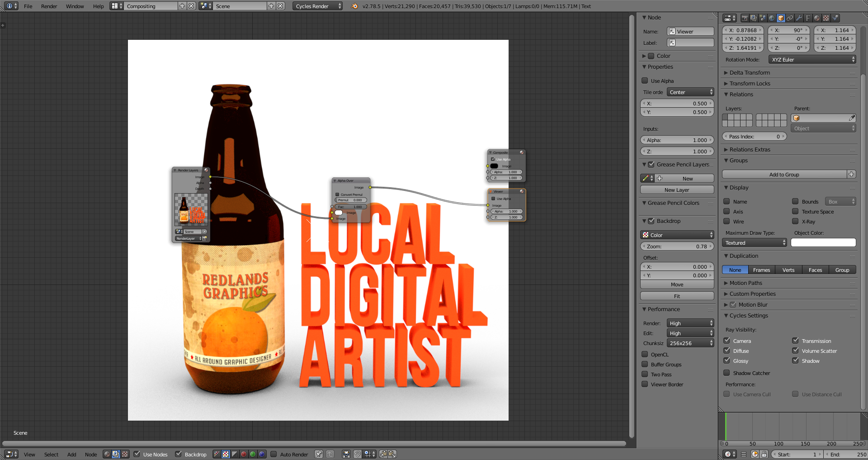The width and height of the screenshot is (868, 460).
Task: Open the Texture checkerboard tab
Action: [x=826, y=18]
